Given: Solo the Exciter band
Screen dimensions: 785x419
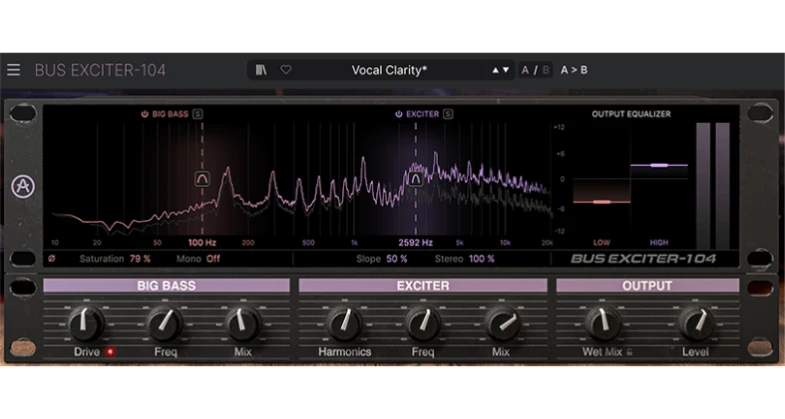Looking at the screenshot, I should [448, 114].
